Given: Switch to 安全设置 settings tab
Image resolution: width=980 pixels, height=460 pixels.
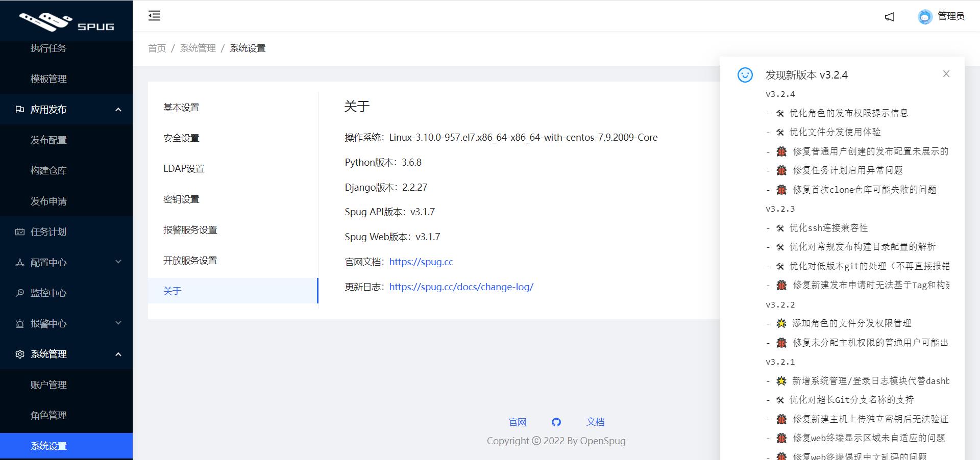Looking at the screenshot, I should point(233,138).
